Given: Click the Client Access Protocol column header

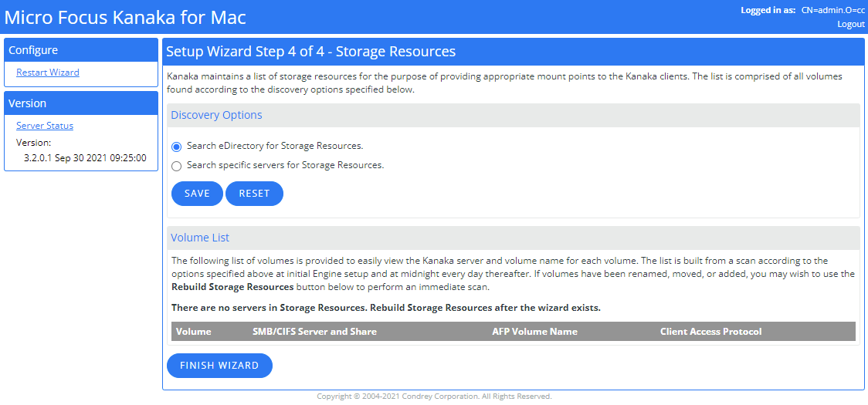Looking at the screenshot, I should [x=710, y=332].
